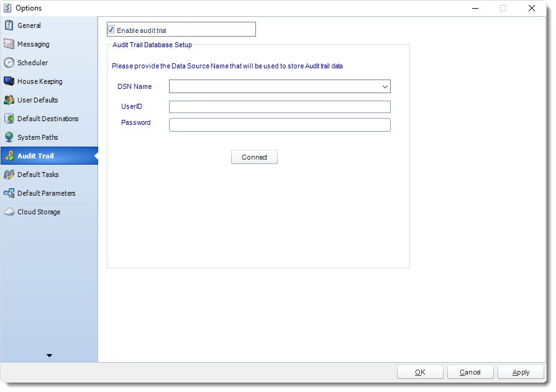This screenshot has height=392, width=556.
Task: Click the Apply button
Action: [521, 372]
